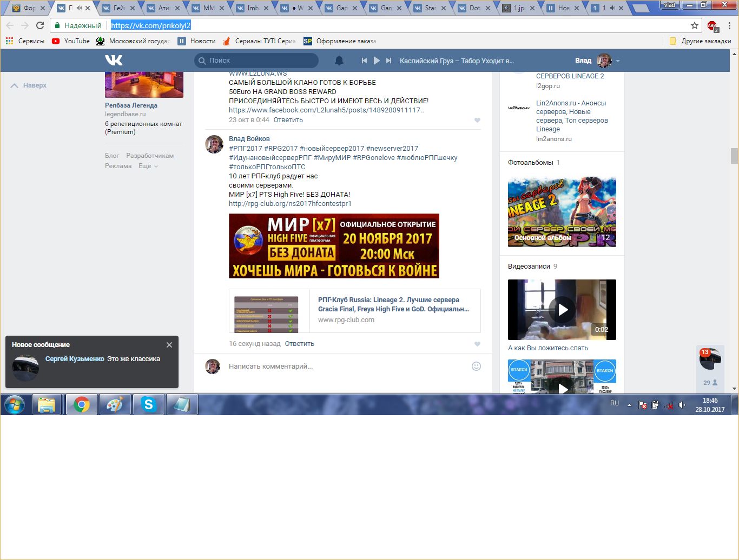This screenshot has width=739, height=560.
Task: Open the taskbar clock showing 18:46
Action: [710, 405]
